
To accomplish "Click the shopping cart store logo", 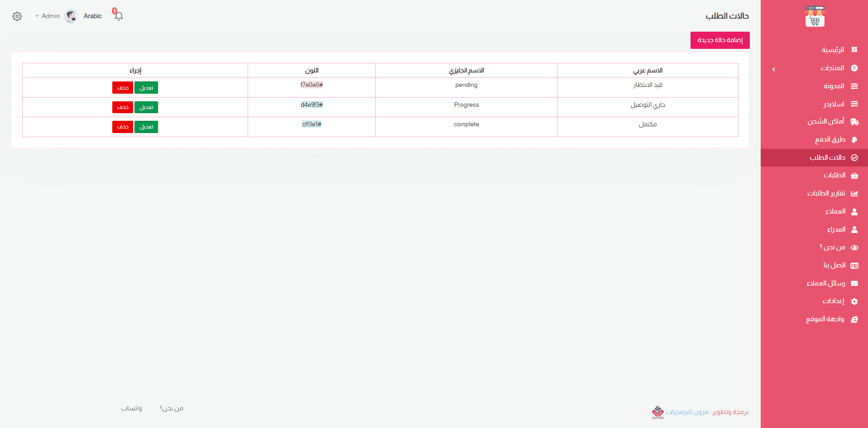I will pyautogui.click(x=815, y=17).
